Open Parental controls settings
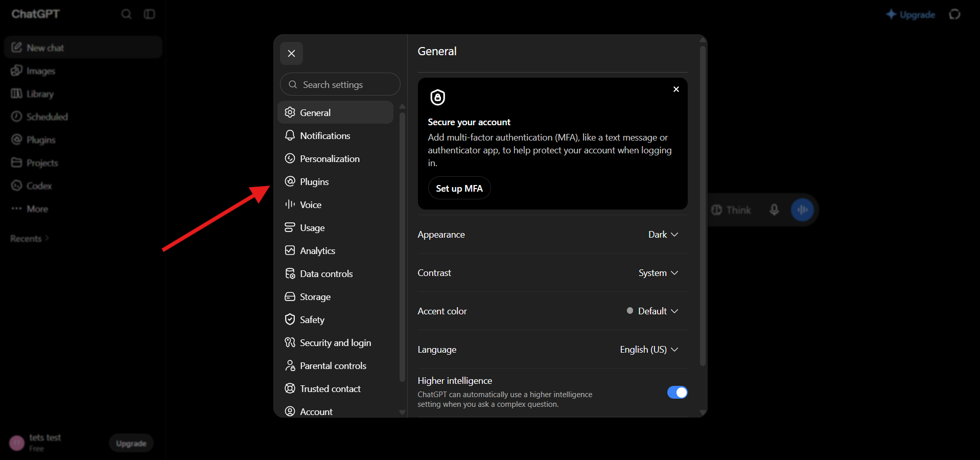 pyautogui.click(x=335, y=365)
